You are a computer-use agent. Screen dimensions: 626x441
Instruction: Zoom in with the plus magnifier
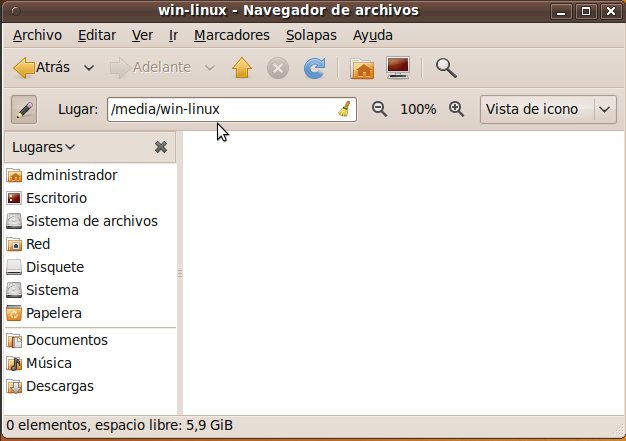456,109
